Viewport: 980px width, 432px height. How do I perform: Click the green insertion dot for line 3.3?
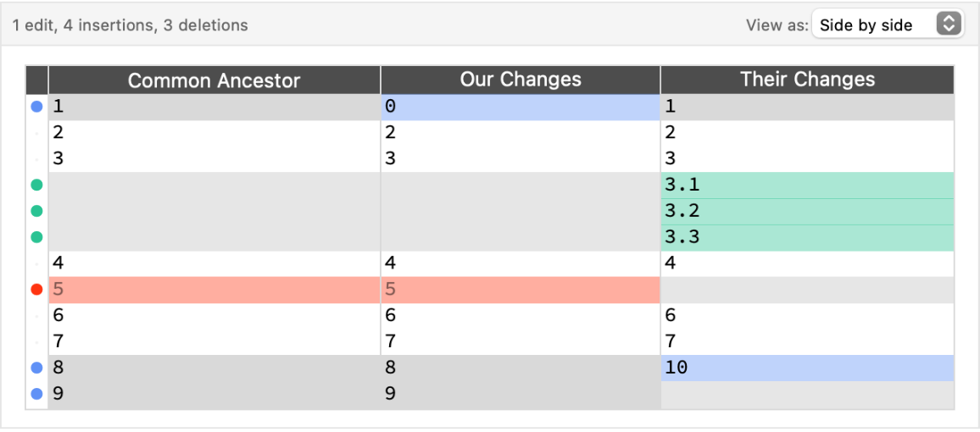(x=36, y=237)
